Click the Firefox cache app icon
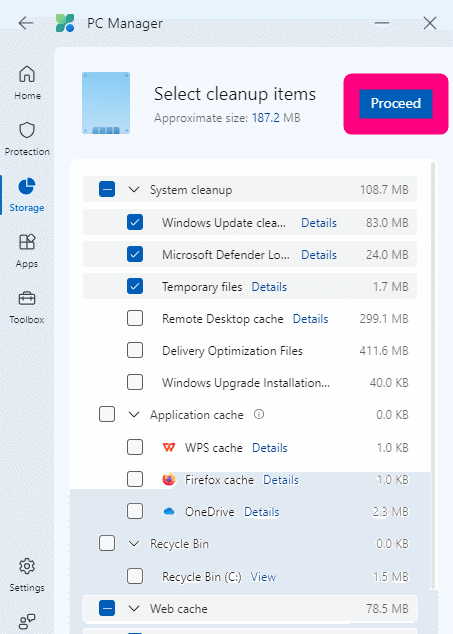The width and height of the screenshot is (453, 634). (169, 480)
